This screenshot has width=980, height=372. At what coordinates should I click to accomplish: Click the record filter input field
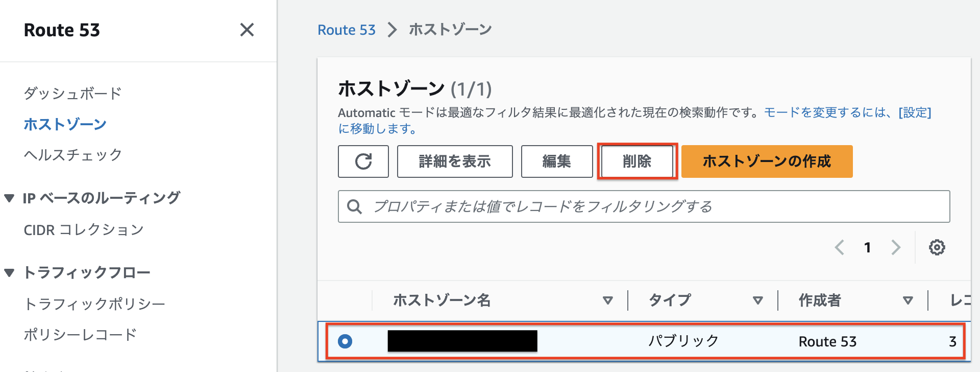click(561, 206)
